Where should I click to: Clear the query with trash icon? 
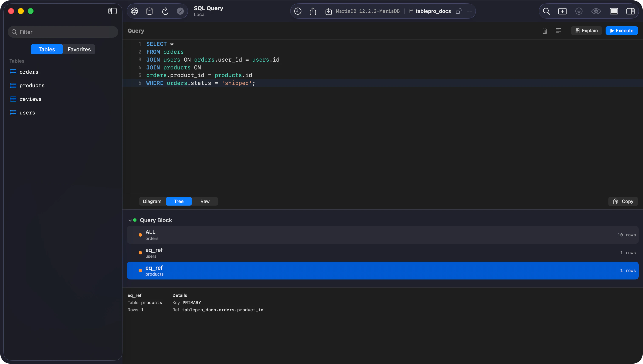545,31
